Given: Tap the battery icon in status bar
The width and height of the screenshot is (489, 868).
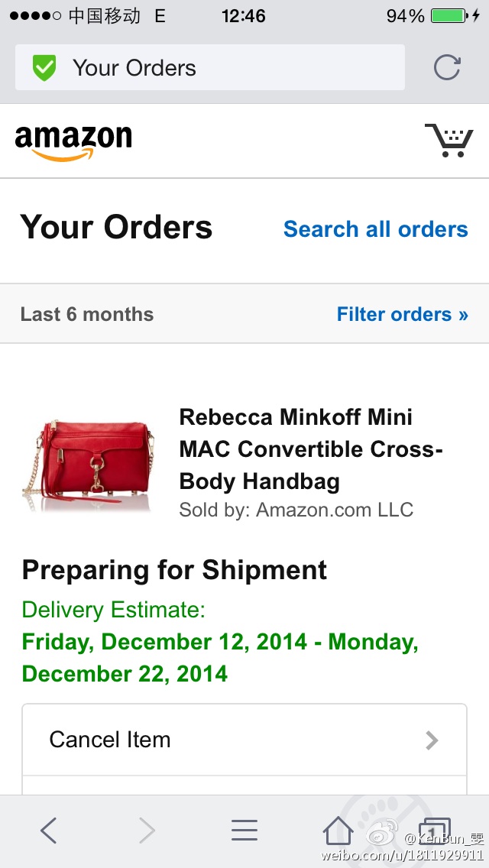Looking at the screenshot, I should (x=451, y=16).
